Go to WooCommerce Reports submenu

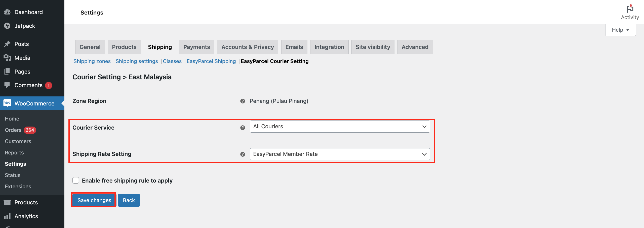tap(14, 153)
